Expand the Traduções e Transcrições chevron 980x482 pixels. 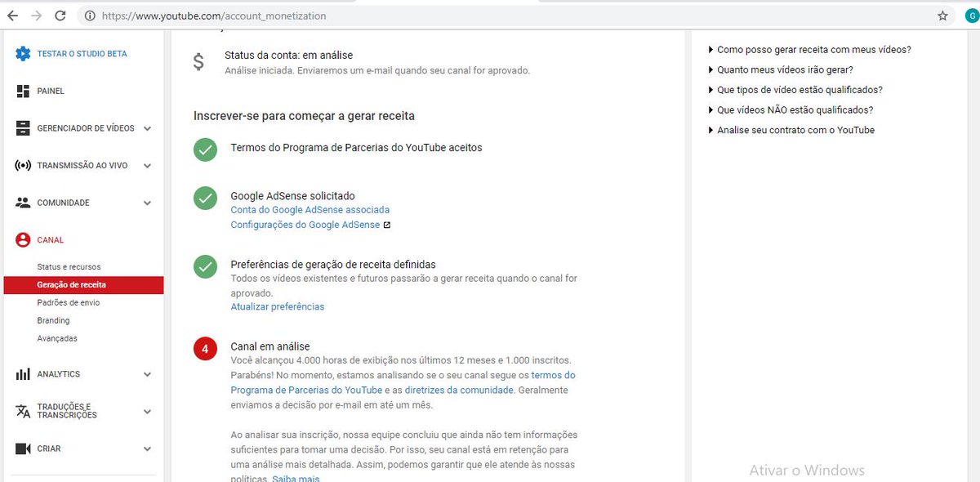tap(147, 411)
